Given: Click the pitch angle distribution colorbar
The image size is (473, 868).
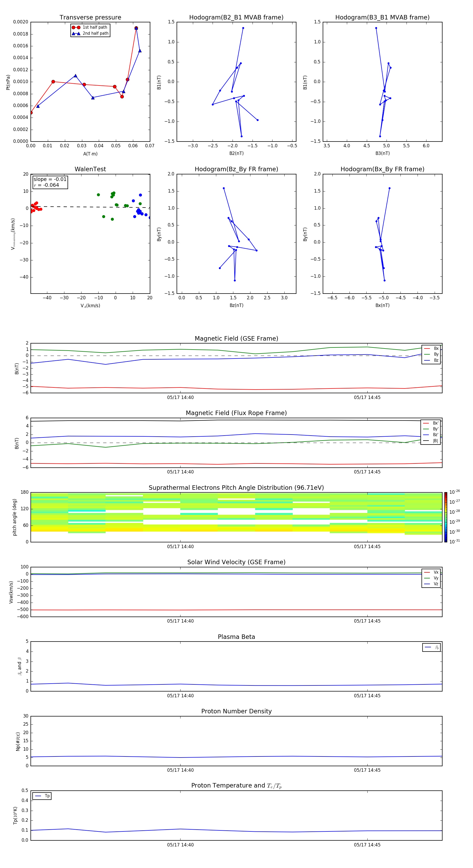Looking at the screenshot, I should 446,517.
